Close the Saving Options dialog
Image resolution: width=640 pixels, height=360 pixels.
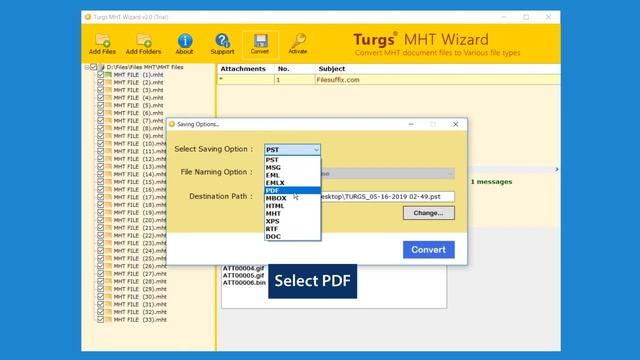pos(456,124)
